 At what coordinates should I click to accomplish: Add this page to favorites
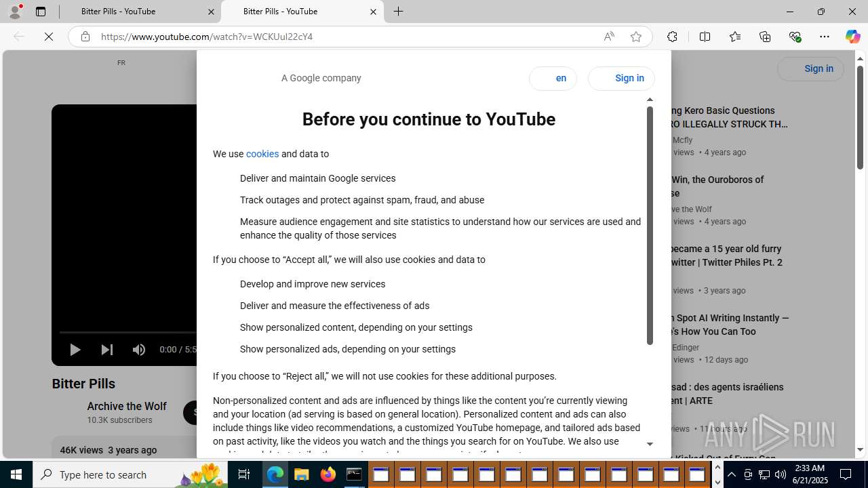click(636, 37)
